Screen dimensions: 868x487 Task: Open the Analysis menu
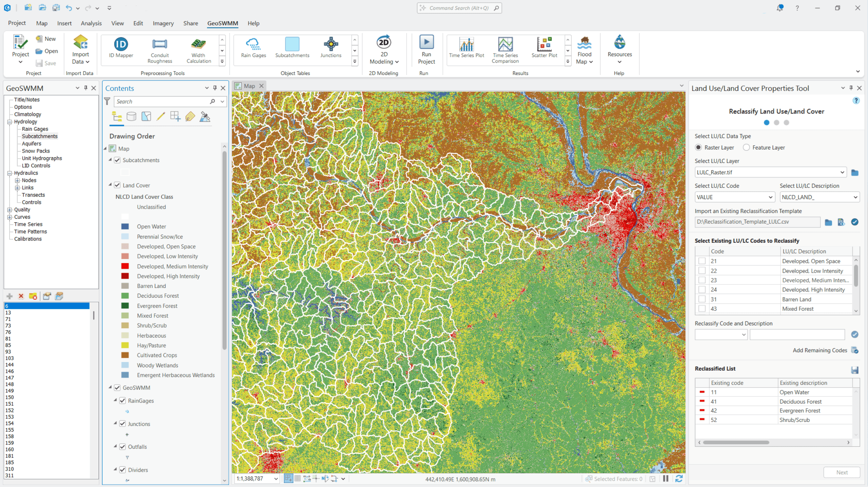click(91, 23)
